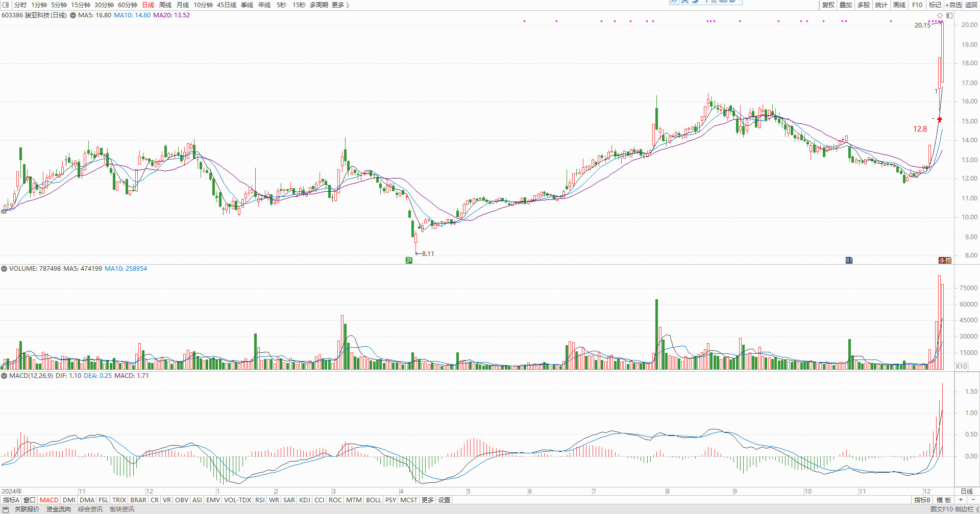Switch to the 周线 weekly period
The image size is (980, 514).
(x=165, y=5)
